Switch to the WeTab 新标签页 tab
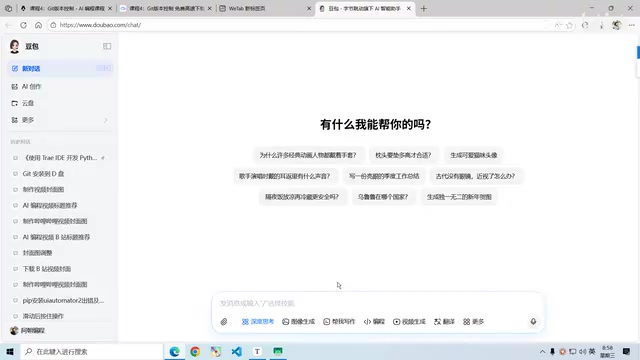Screen dimensions: 640x360 265,8
